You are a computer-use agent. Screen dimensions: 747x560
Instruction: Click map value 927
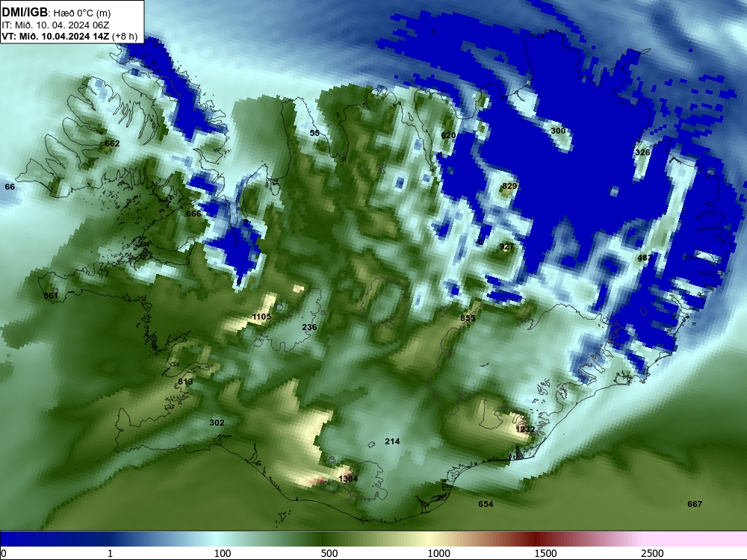506,246
